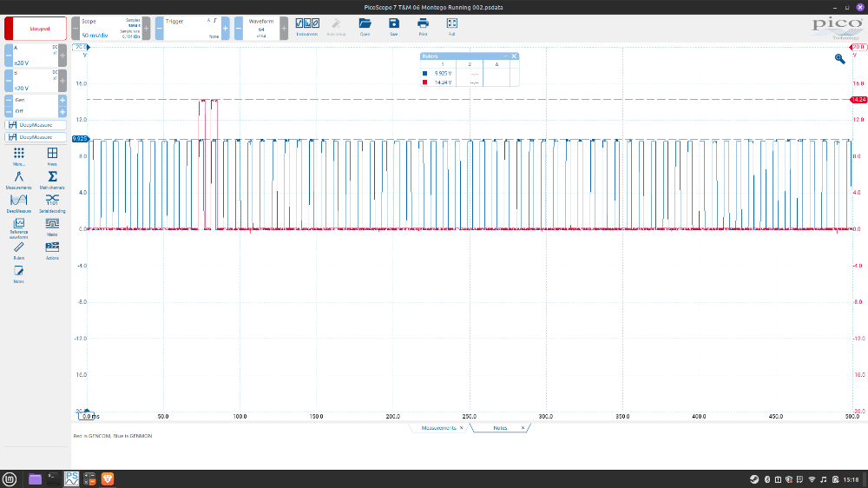868x488 pixels.
Task: Open Serial decoding
Action: [52, 203]
